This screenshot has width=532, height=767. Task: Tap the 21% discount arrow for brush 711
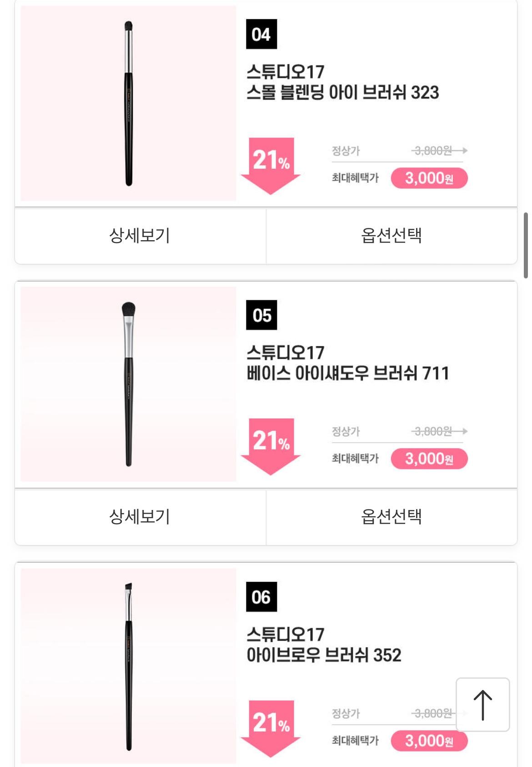[x=271, y=447]
